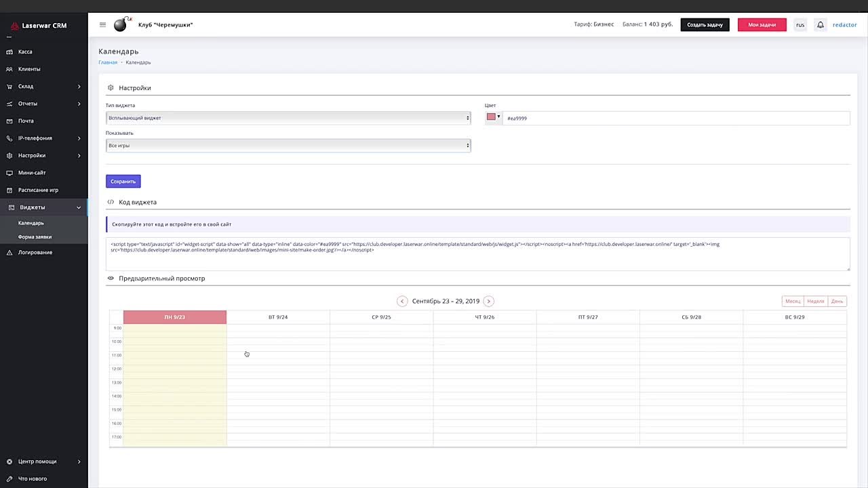Open Мини-сайт via its monitor icon
868x488 pixels.
[x=9, y=173]
